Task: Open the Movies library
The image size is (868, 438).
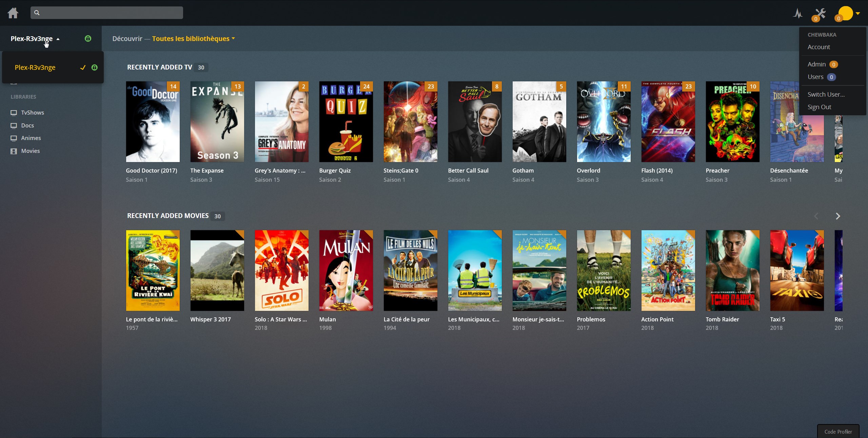Action: (x=30, y=151)
